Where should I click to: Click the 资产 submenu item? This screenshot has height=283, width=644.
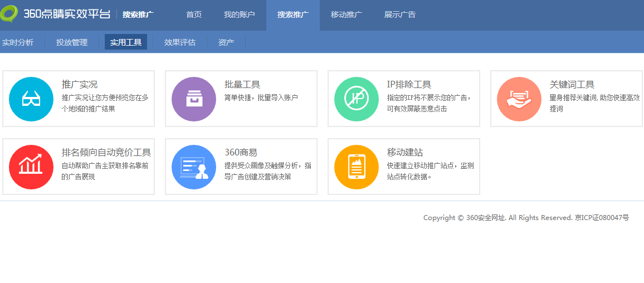pos(226,42)
